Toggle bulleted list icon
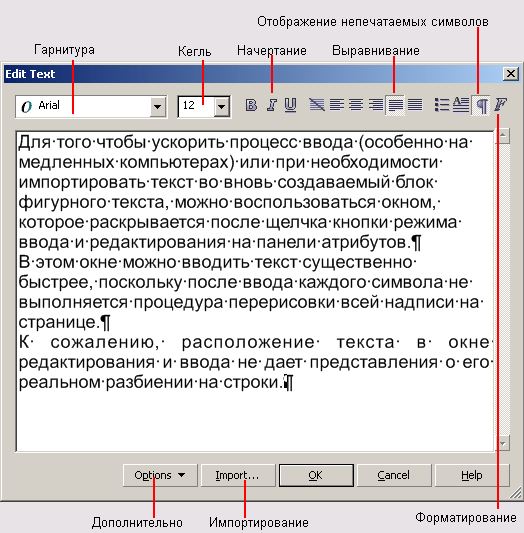 442,105
